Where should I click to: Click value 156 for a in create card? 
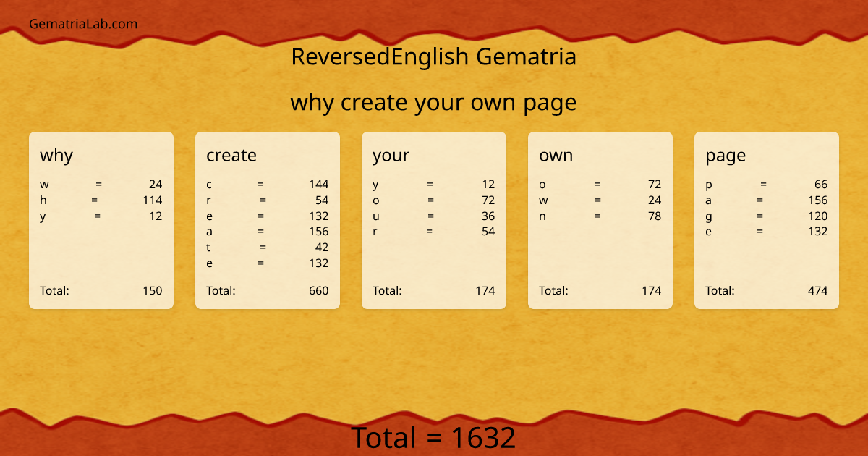click(319, 232)
